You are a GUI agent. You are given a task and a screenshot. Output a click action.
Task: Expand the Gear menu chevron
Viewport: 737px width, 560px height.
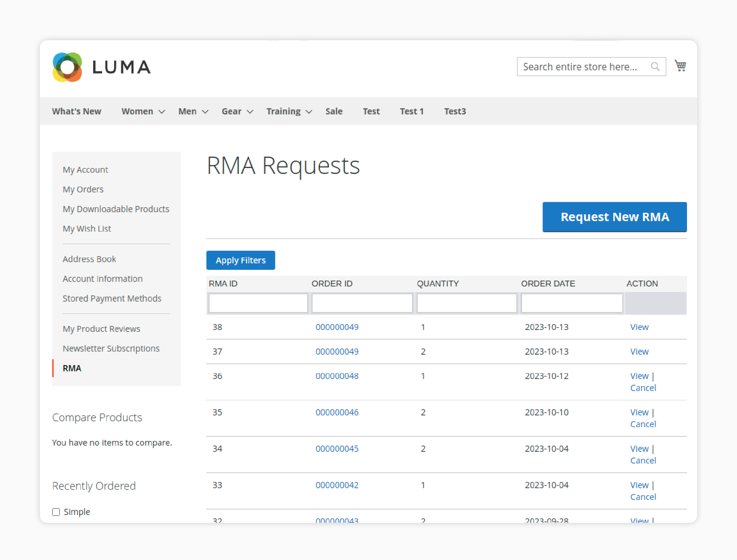250,112
